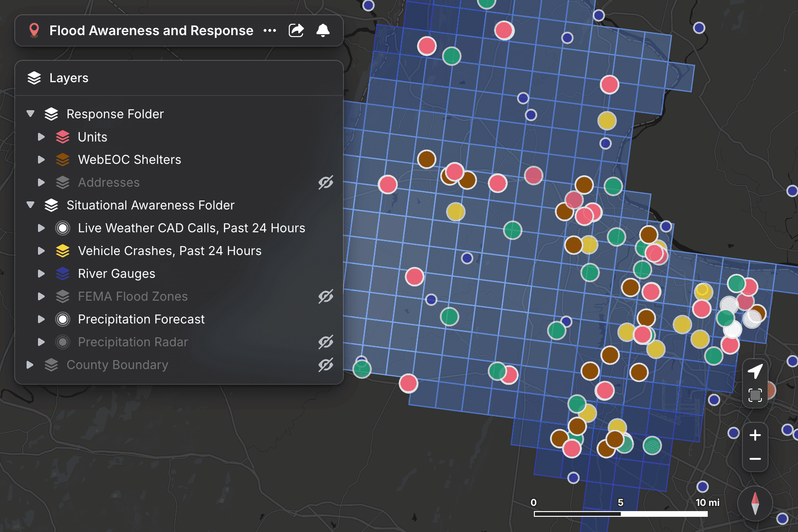Unhide the FEMA Flood Zones layer
Viewport: 798px width, 532px height.
[x=325, y=296]
